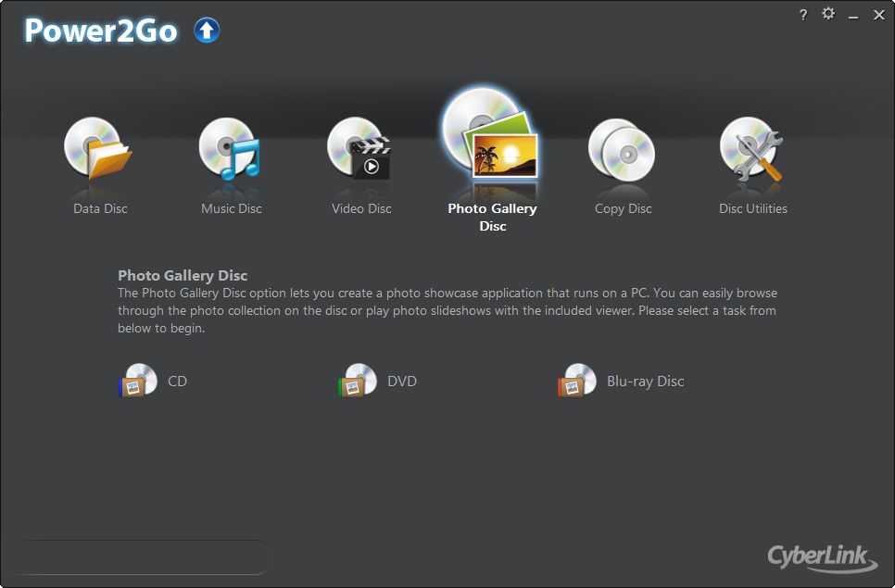Open the Copy Disc icon
Image resolution: width=895 pixels, height=588 pixels.
click(x=622, y=149)
